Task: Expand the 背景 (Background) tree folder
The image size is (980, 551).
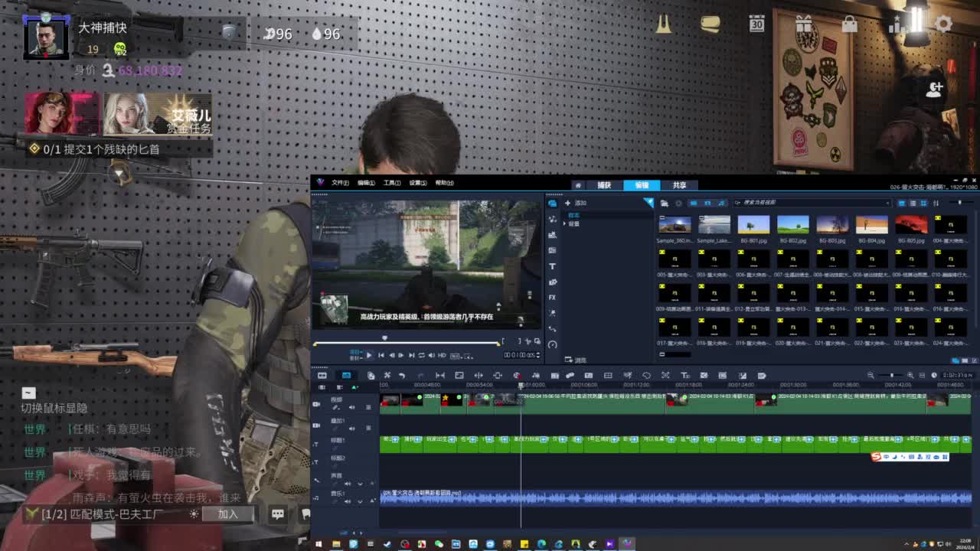Action: [x=565, y=223]
